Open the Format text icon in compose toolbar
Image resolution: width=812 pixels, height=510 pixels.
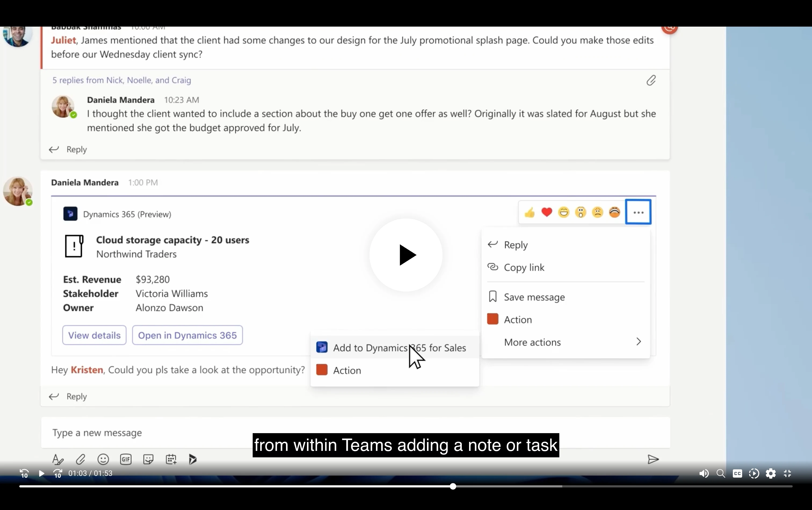tap(58, 459)
